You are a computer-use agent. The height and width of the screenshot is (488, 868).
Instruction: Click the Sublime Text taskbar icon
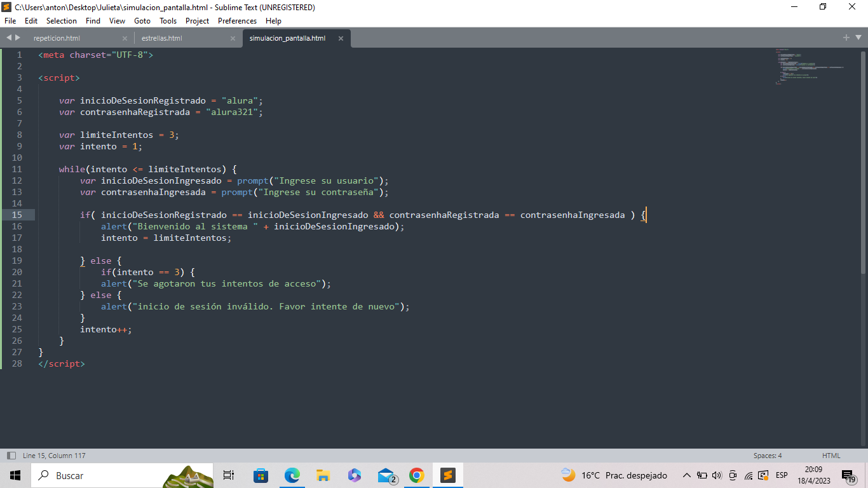(448, 475)
